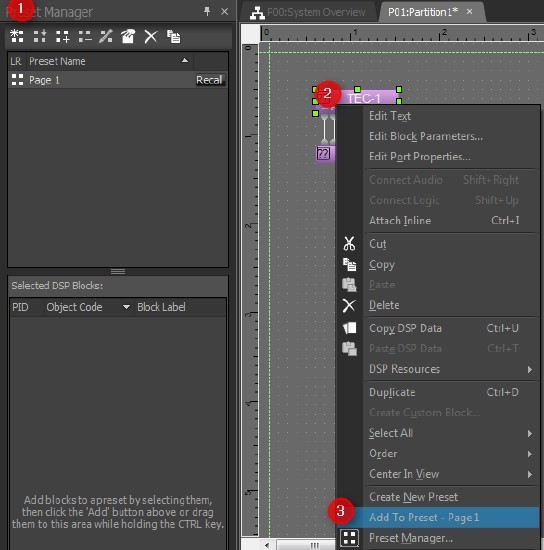Choose Delete in context menu
The image size is (544, 550).
[x=438, y=305]
